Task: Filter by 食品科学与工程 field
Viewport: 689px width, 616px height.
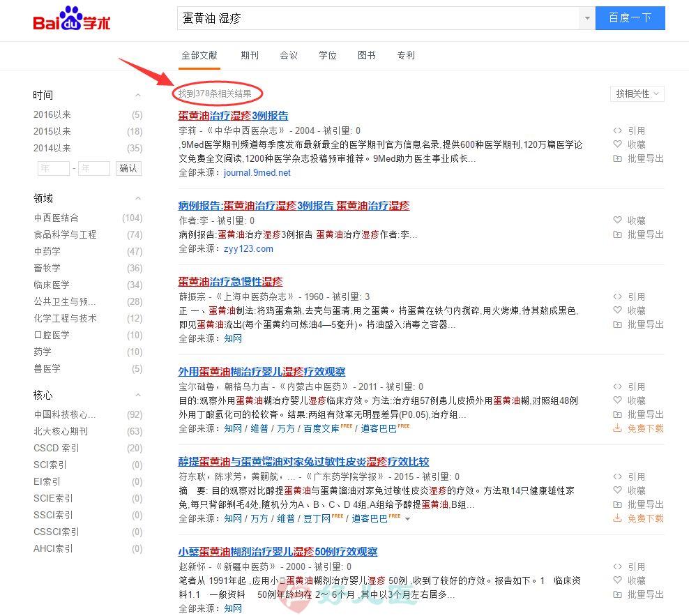Action: click(x=65, y=235)
